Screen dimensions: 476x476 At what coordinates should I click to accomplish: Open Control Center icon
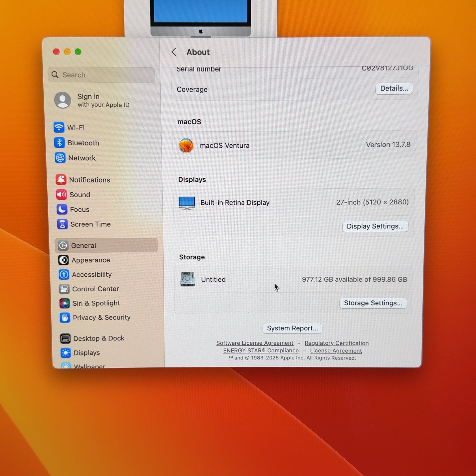point(64,289)
